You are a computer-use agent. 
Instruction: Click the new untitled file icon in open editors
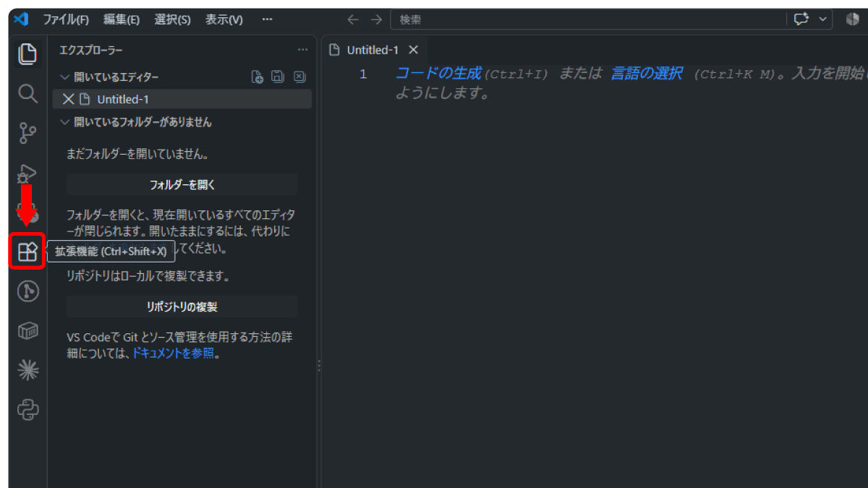(x=258, y=77)
